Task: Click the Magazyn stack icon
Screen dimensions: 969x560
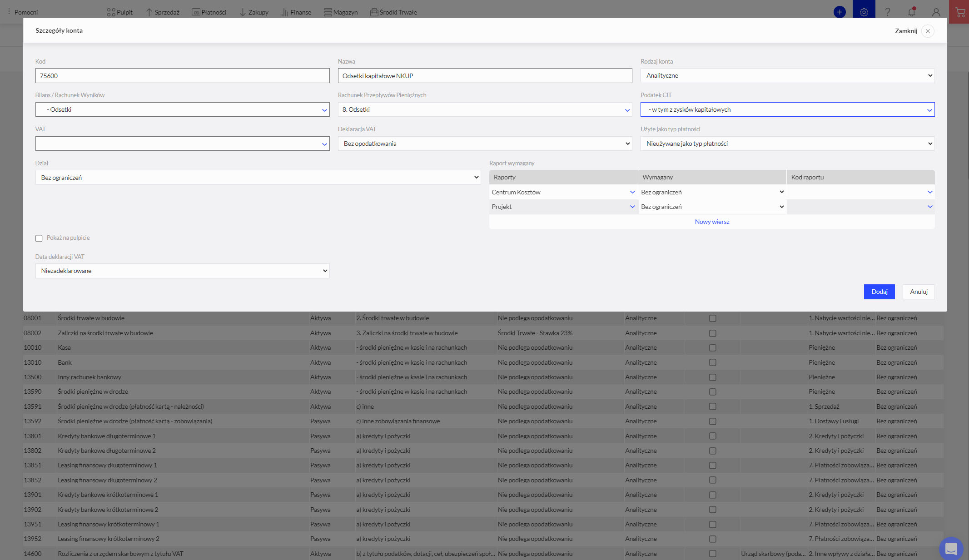Action: 328,12
